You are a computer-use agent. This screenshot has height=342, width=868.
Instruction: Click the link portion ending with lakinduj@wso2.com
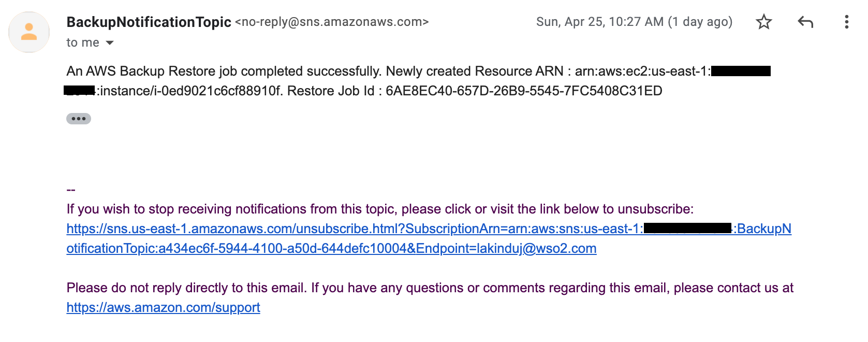(x=331, y=248)
